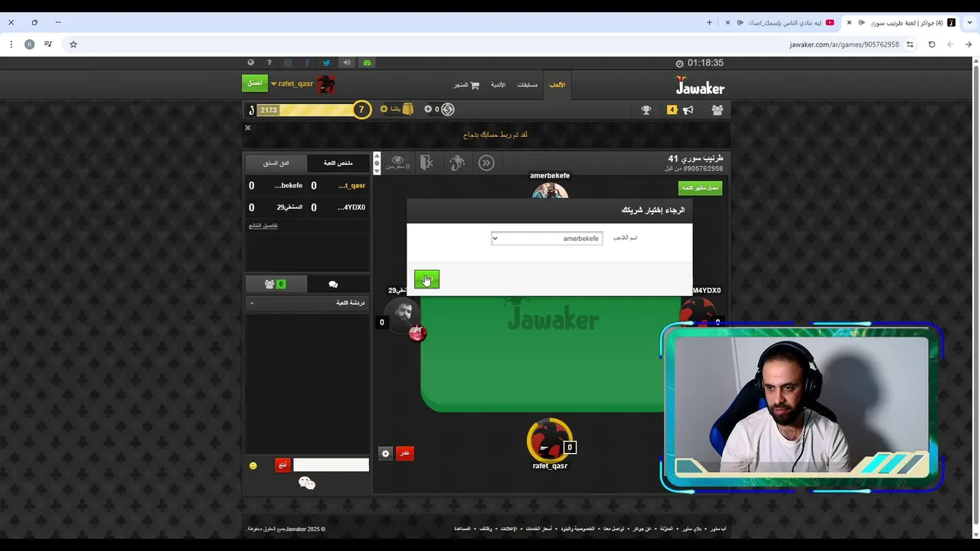The height and width of the screenshot is (551, 980).
Task: Open the emoji smiley picker
Action: [253, 465]
